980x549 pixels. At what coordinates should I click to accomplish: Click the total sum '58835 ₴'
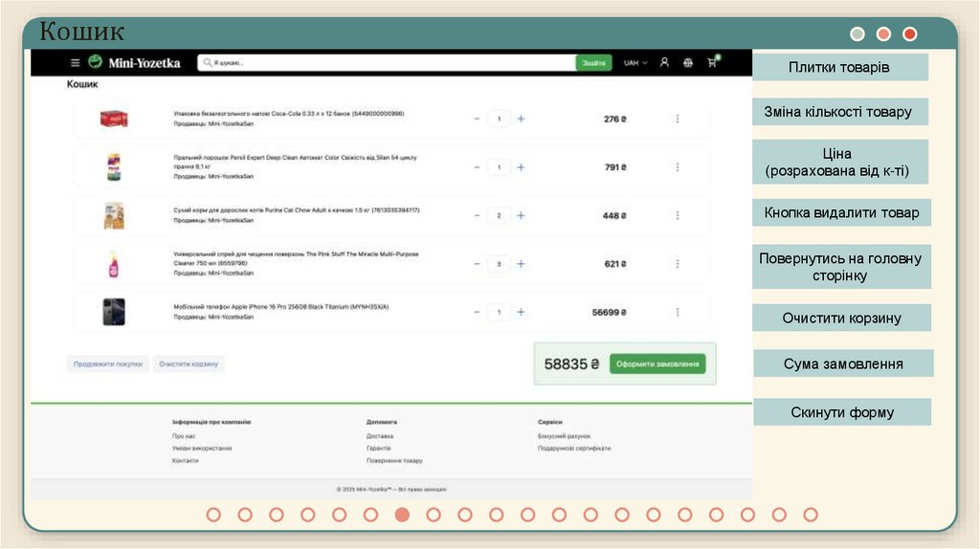coord(571,364)
